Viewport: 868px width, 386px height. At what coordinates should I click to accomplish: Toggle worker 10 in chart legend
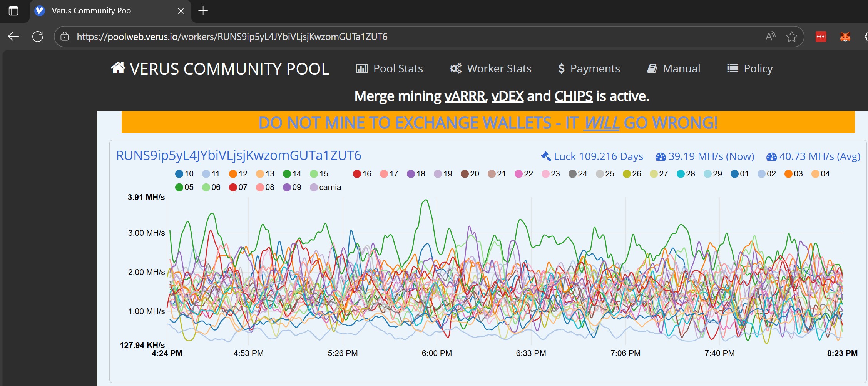tap(184, 174)
